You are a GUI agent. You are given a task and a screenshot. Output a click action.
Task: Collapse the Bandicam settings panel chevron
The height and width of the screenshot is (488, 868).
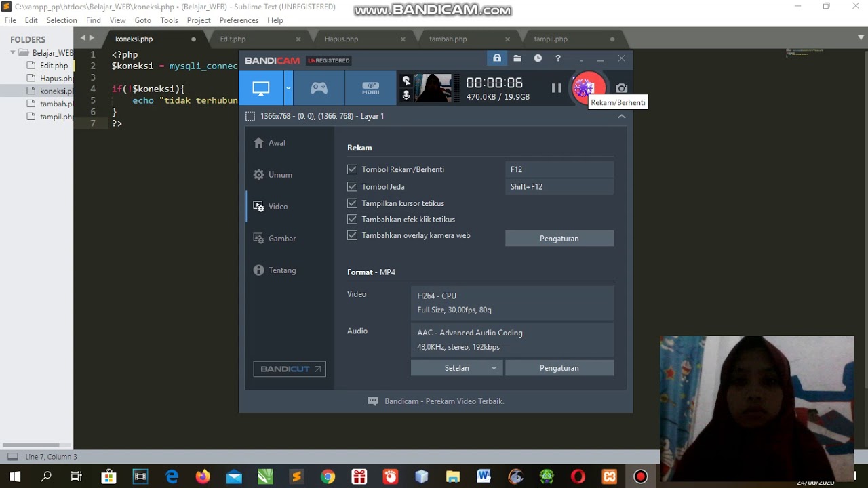point(621,116)
